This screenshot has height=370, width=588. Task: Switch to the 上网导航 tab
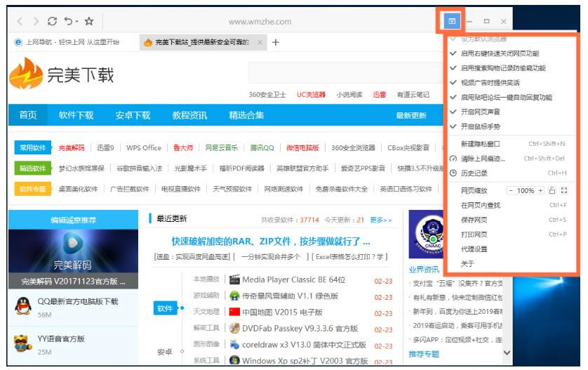tap(72, 42)
